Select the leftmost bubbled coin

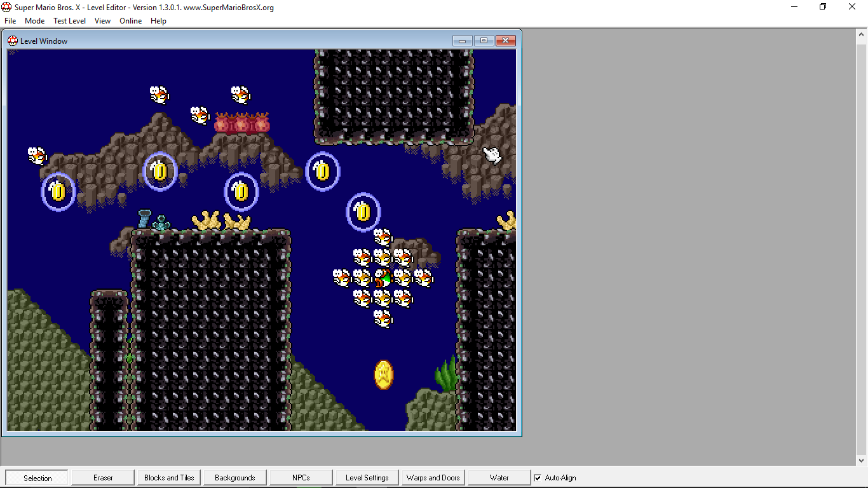tap(58, 191)
